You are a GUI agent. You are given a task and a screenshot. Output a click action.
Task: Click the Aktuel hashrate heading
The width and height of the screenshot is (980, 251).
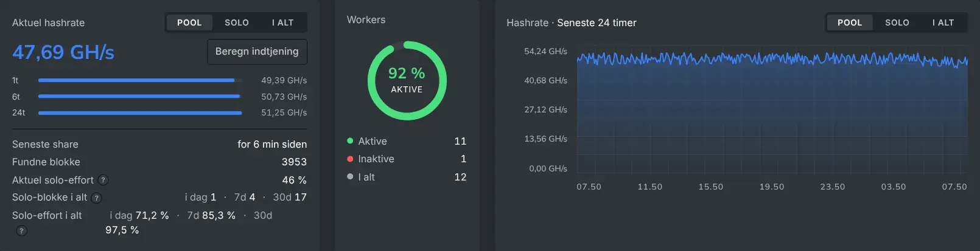[48, 22]
